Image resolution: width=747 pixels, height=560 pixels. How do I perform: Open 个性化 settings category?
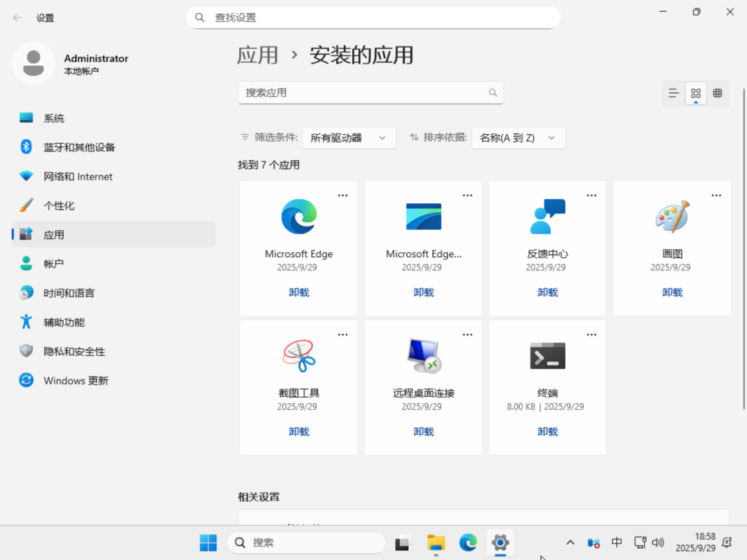tap(114, 206)
